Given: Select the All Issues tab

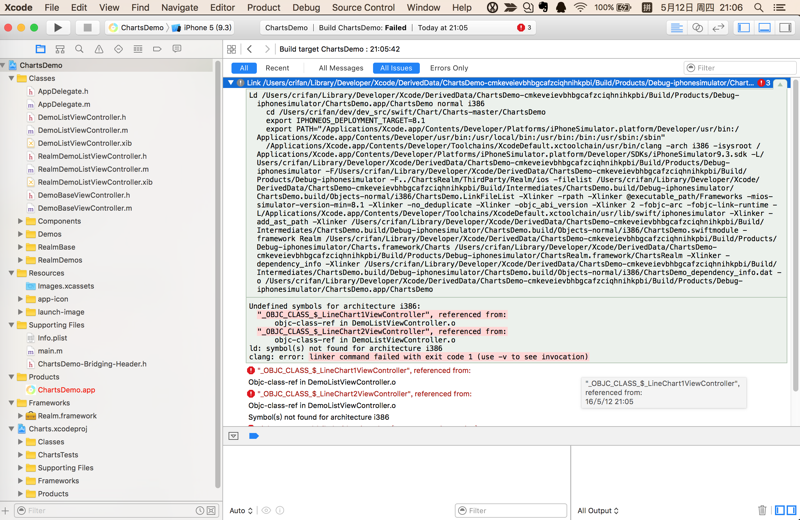Looking at the screenshot, I should point(396,68).
